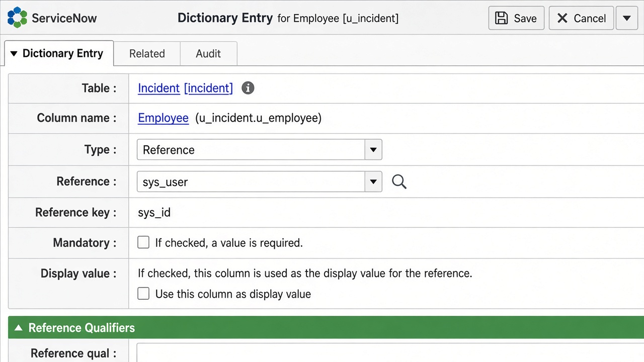644x362 pixels.
Task: Click the 'Reference qual :' label
Action: coord(73,353)
